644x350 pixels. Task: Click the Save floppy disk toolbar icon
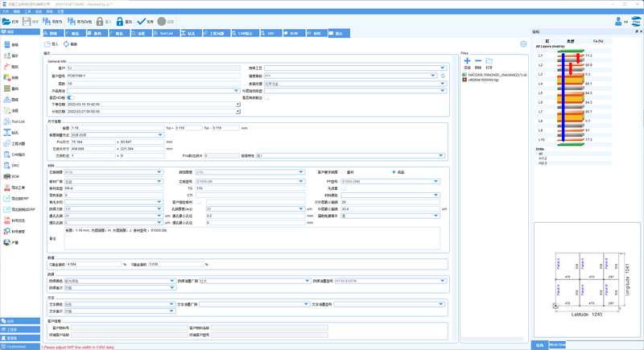point(27,22)
